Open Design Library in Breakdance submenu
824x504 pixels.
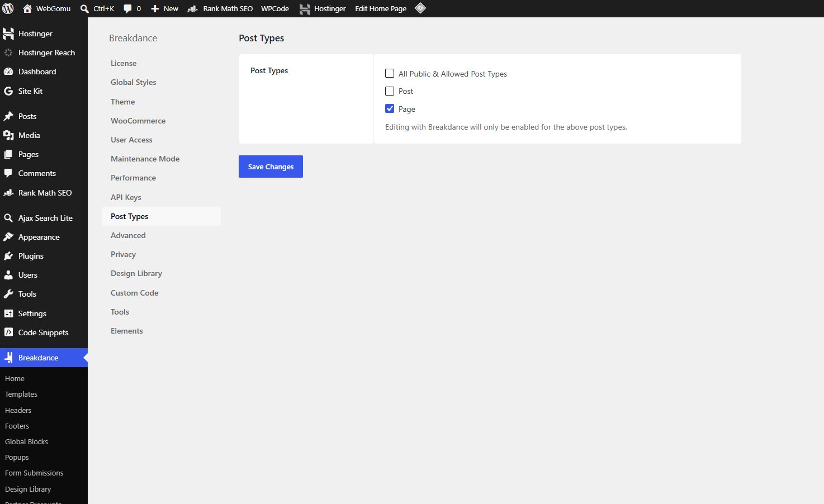coord(28,489)
